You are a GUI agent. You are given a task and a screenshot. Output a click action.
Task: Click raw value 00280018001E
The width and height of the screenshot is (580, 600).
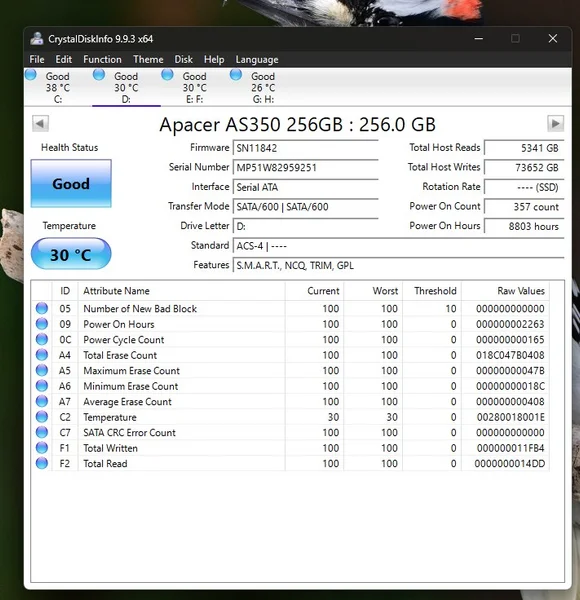[510, 417]
